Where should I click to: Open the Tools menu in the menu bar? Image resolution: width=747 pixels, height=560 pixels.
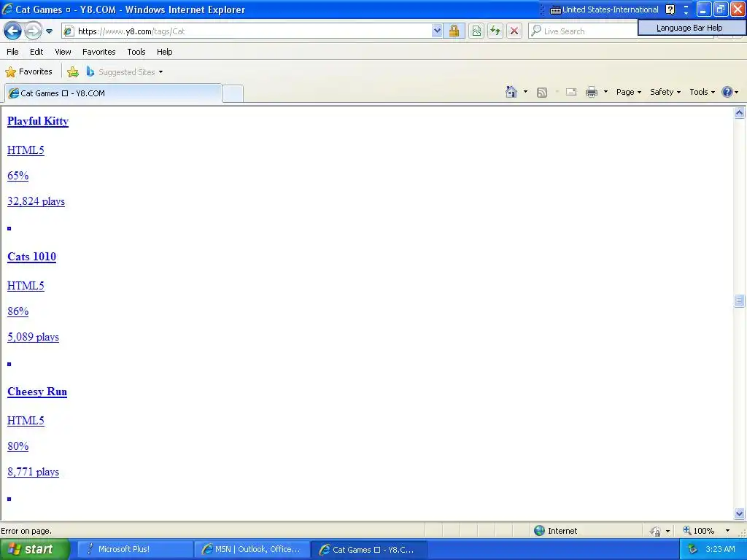[x=136, y=52]
